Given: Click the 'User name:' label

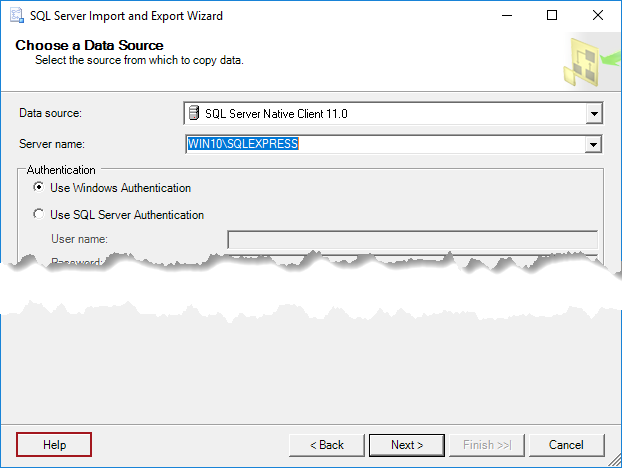Looking at the screenshot, I should click(x=79, y=239).
